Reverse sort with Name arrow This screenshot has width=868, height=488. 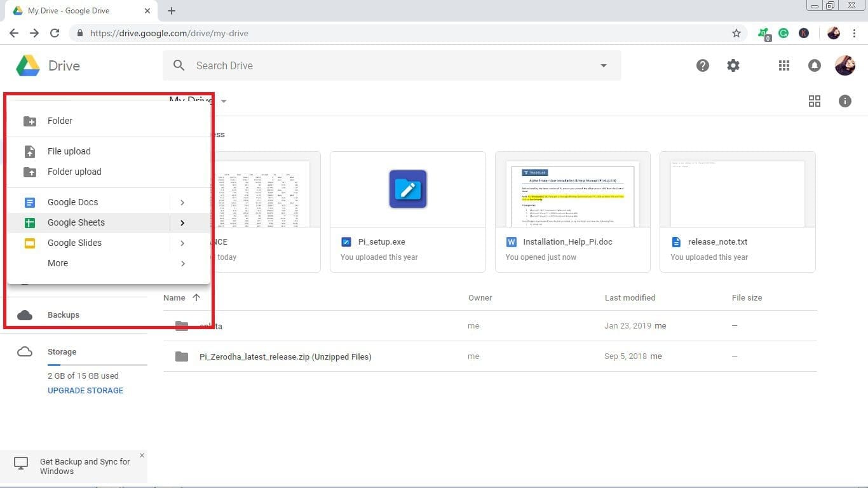click(196, 297)
